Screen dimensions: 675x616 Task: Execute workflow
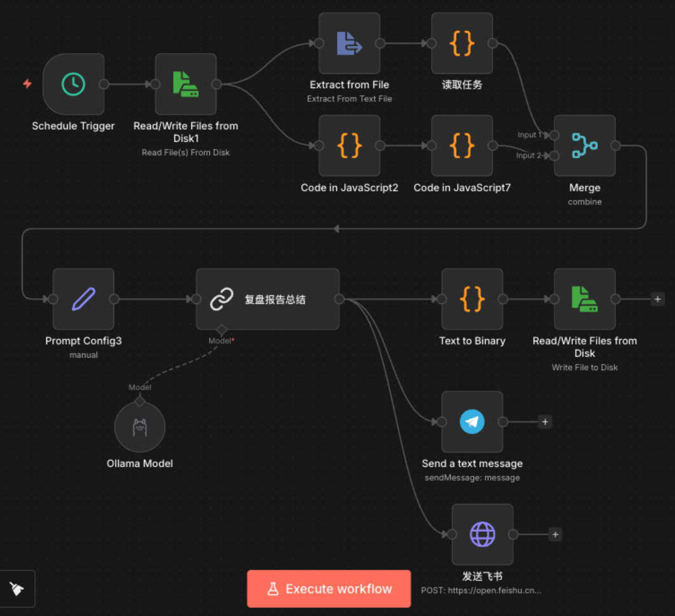tap(329, 589)
